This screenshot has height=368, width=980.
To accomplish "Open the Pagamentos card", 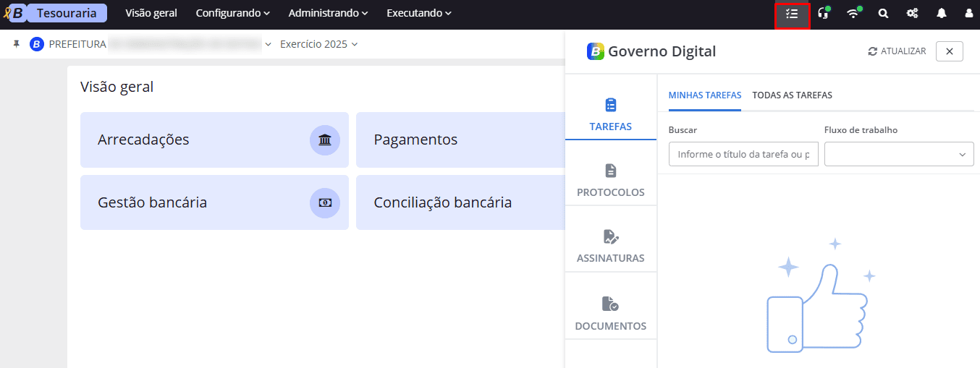I will (460, 140).
